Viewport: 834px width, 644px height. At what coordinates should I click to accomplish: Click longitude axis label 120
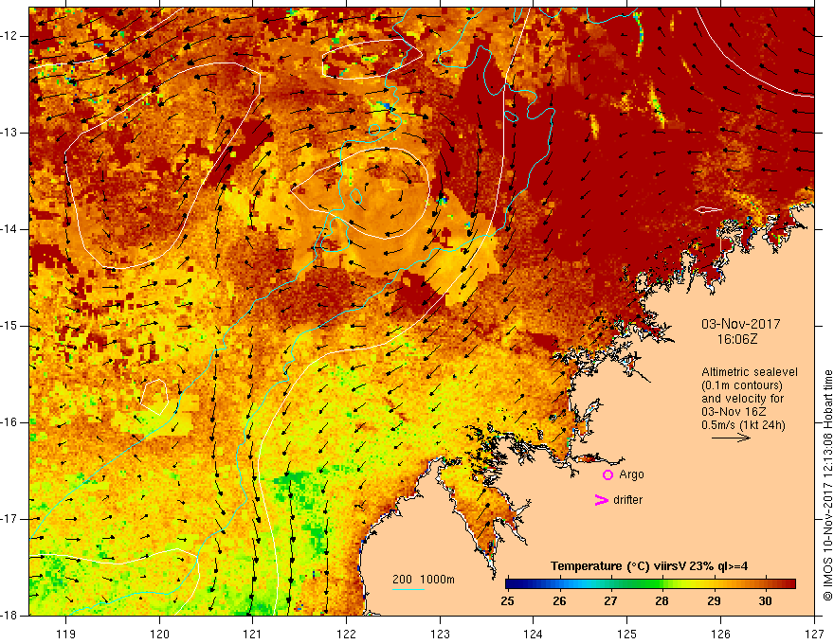159,634
